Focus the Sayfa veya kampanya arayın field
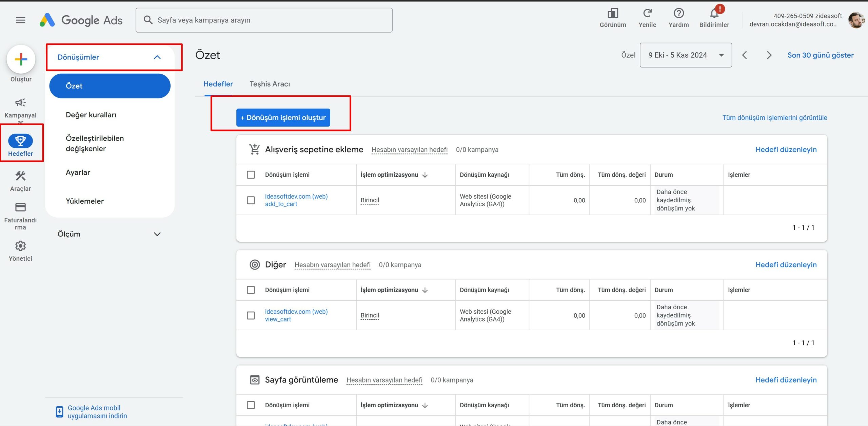The height and width of the screenshot is (426, 868). (264, 20)
